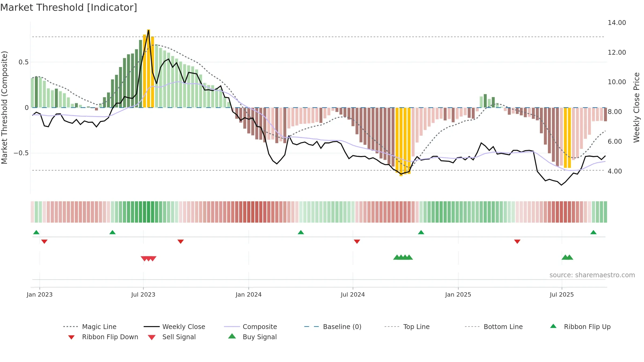Toggle the Composite legend entry

tap(250, 327)
